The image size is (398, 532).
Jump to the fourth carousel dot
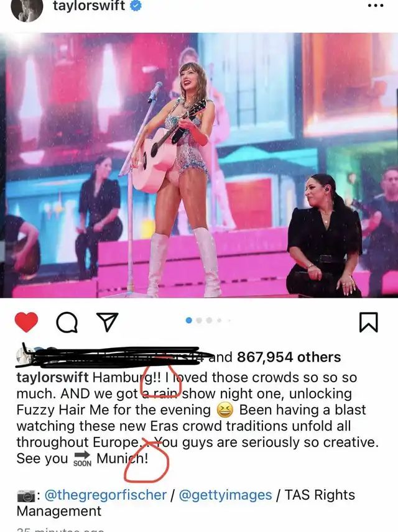point(220,320)
